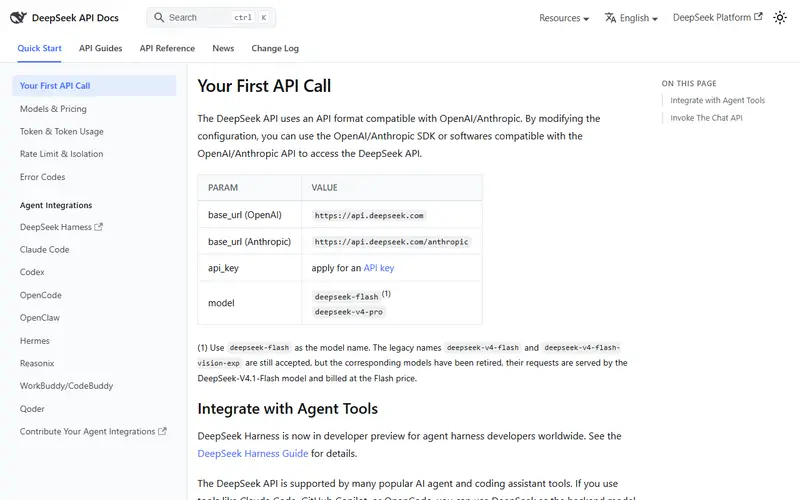The height and width of the screenshot is (500, 800).
Task: Open Rate Limit & Isolation page
Action: coord(61,154)
